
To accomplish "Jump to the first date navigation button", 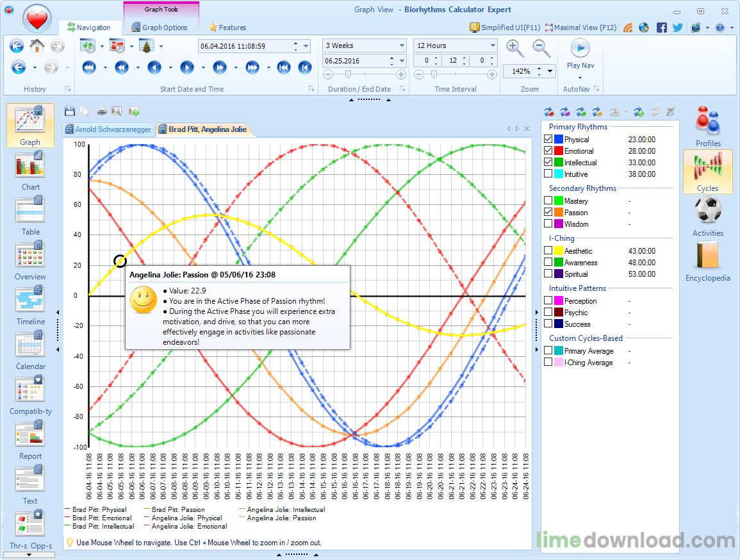I will pos(283,67).
